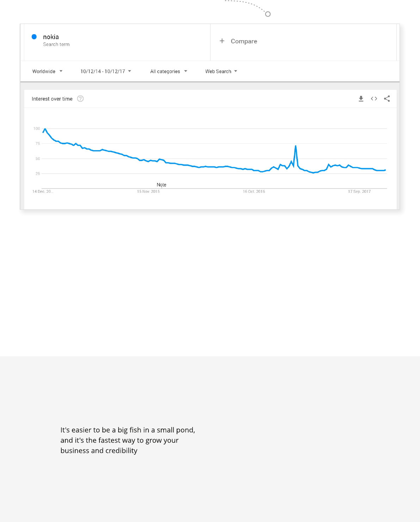Click the 17 Sep. 2017 axis label
The height and width of the screenshot is (522, 420).
click(359, 192)
